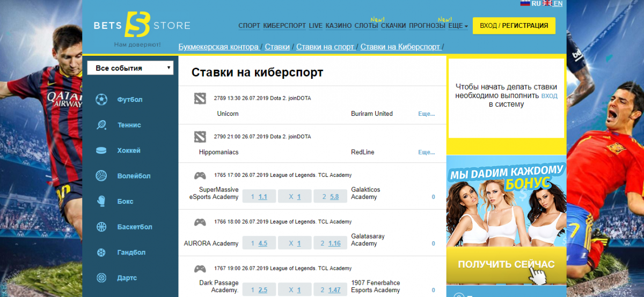Open the КАЗИНО menu item

[x=338, y=25]
